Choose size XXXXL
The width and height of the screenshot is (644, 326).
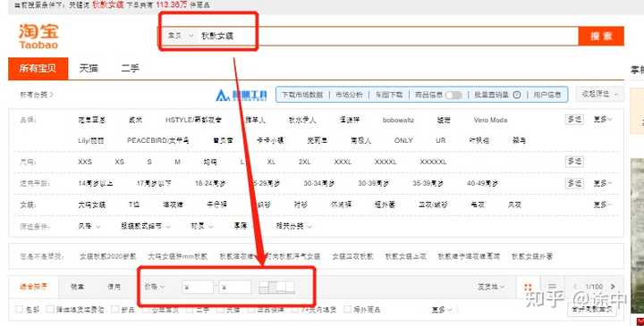click(x=386, y=162)
